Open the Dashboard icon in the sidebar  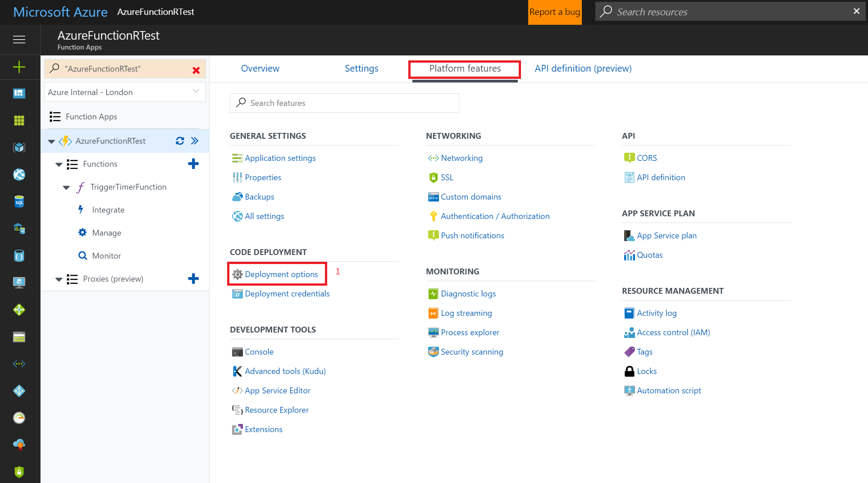[x=19, y=93]
